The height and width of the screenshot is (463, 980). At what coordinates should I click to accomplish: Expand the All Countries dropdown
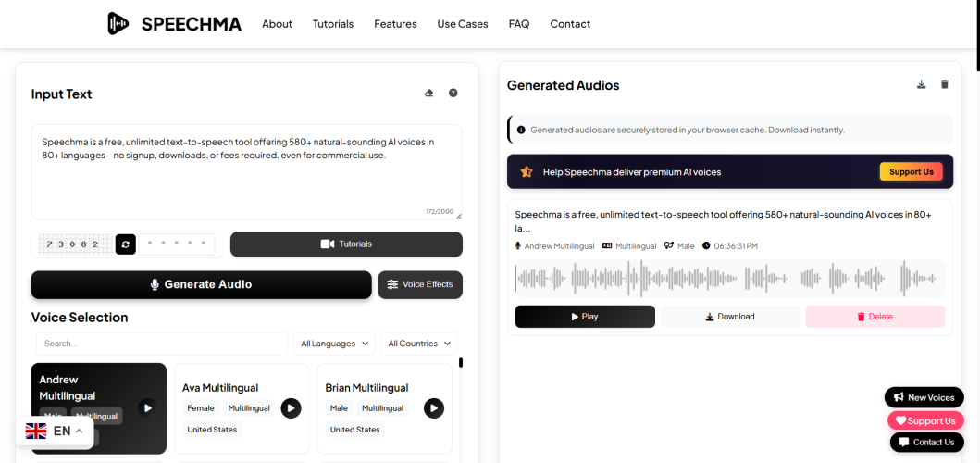click(418, 344)
